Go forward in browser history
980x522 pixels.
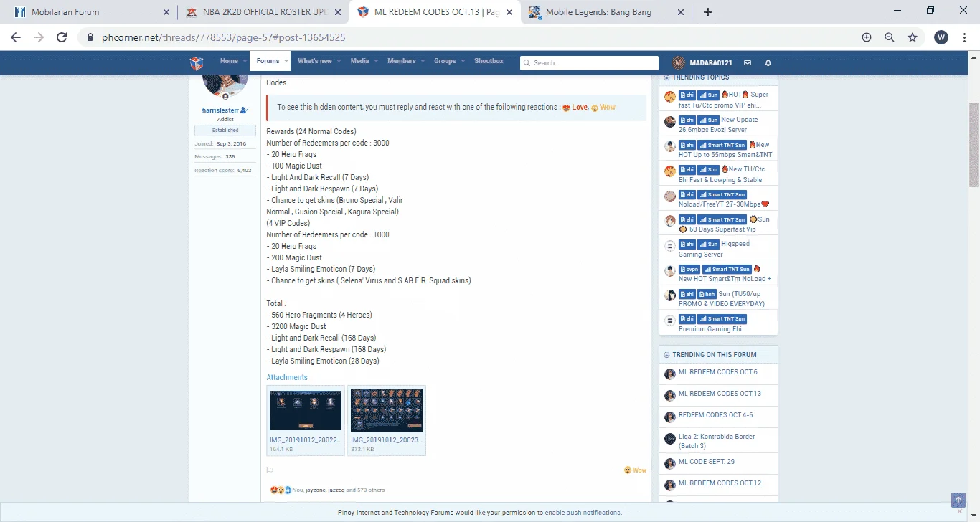(x=39, y=37)
